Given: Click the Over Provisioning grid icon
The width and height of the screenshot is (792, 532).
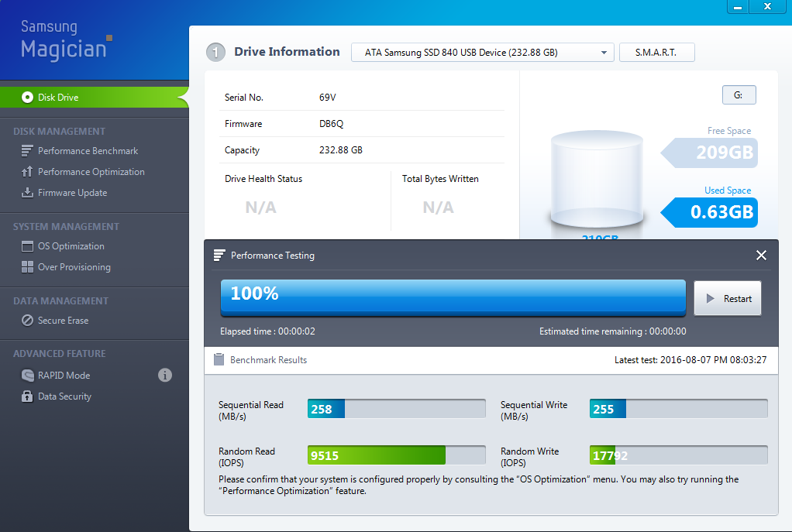Looking at the screenshot, I should tap(27, 267).
